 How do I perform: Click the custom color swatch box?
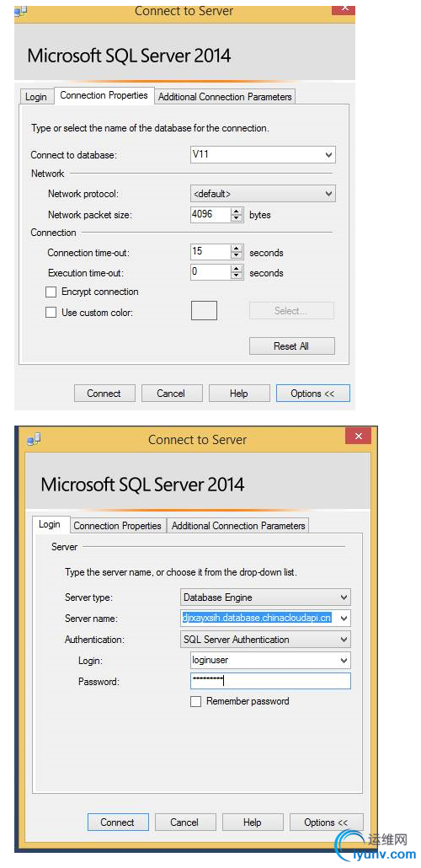[x=204, y=311]
